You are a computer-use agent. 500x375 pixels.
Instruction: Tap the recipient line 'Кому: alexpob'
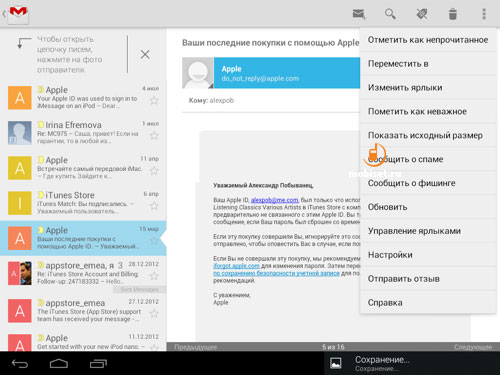tap(211, 100)
